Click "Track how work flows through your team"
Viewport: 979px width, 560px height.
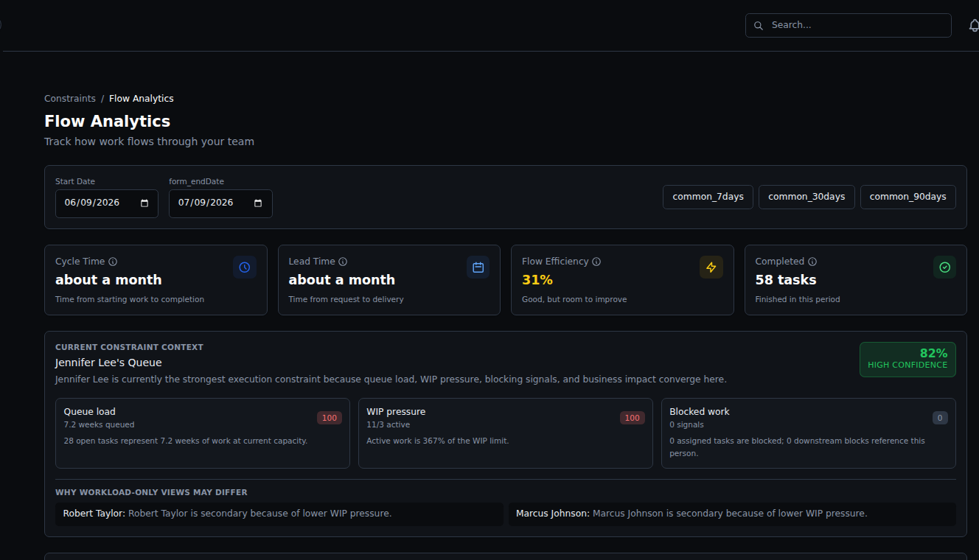coord(149,141)
